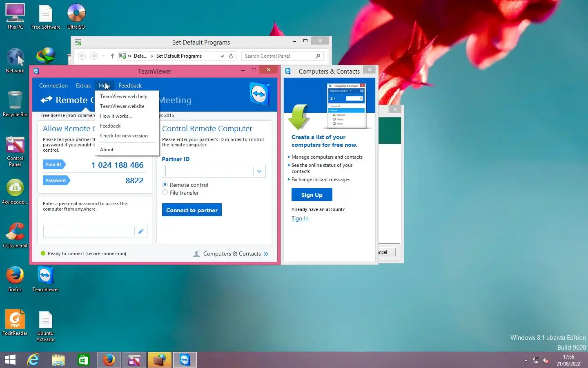The width and height of the screenshot is (588, 368).
Task: Click the network tray icon
Action: (x=536, y=360)
